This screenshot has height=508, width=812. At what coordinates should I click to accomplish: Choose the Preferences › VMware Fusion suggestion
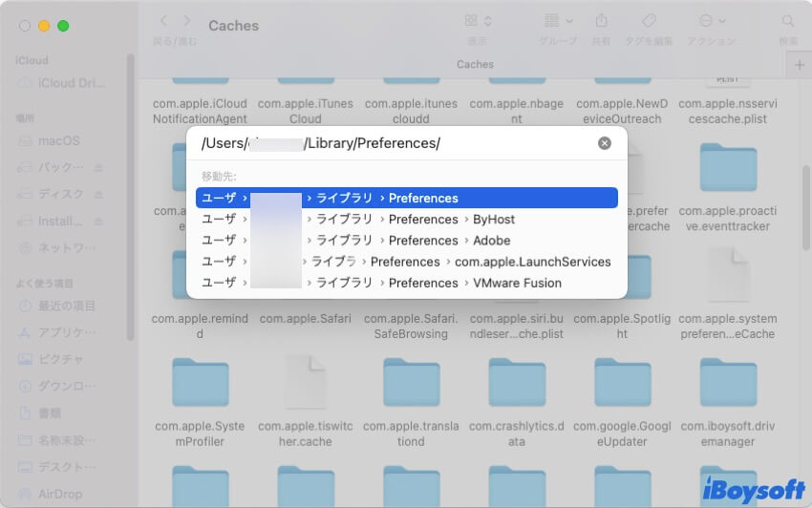click(407, 283)
